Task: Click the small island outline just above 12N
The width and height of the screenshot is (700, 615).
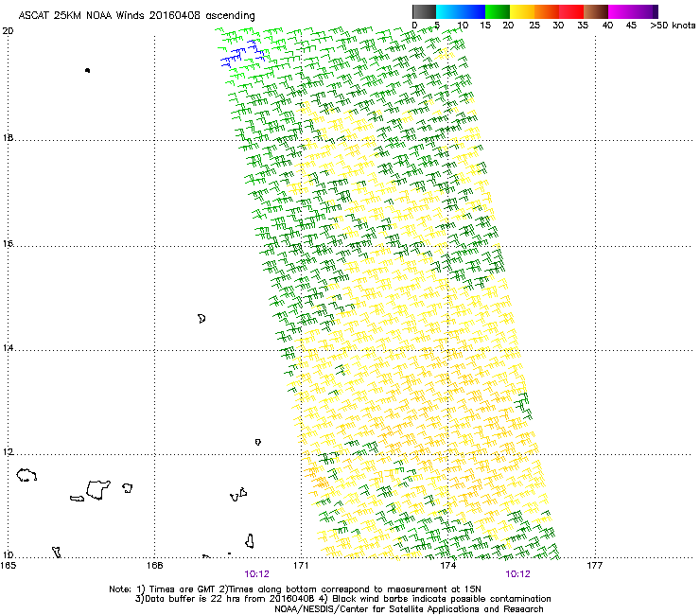Action: pos(257,442)
